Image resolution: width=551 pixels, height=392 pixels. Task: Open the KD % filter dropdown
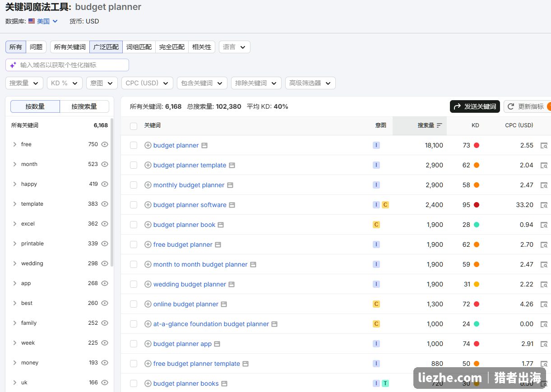pyautogui.click(x=65, y=83)
